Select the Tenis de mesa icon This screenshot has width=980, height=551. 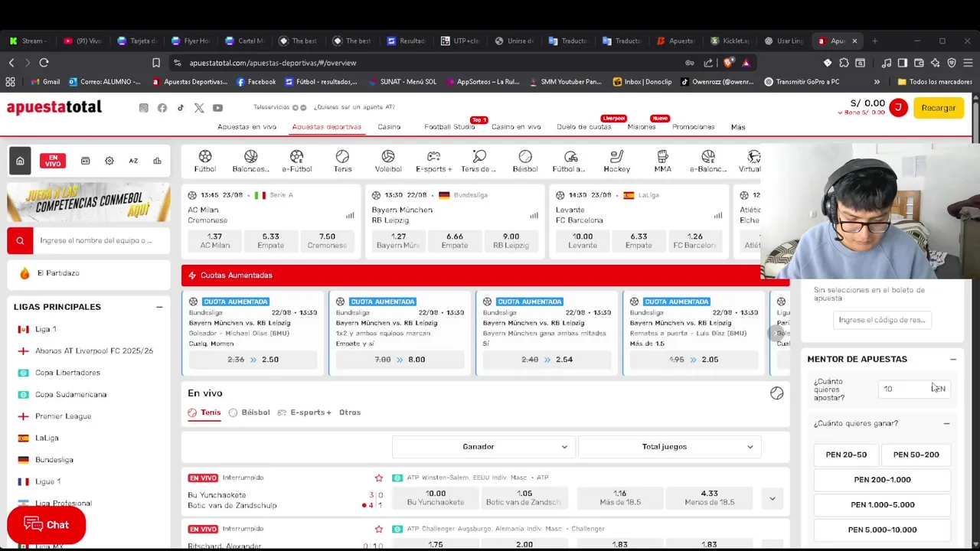click(479, 161)
